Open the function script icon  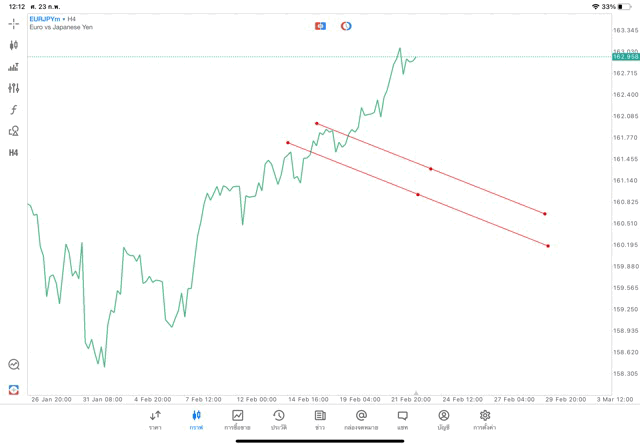(x=14, y=110)
